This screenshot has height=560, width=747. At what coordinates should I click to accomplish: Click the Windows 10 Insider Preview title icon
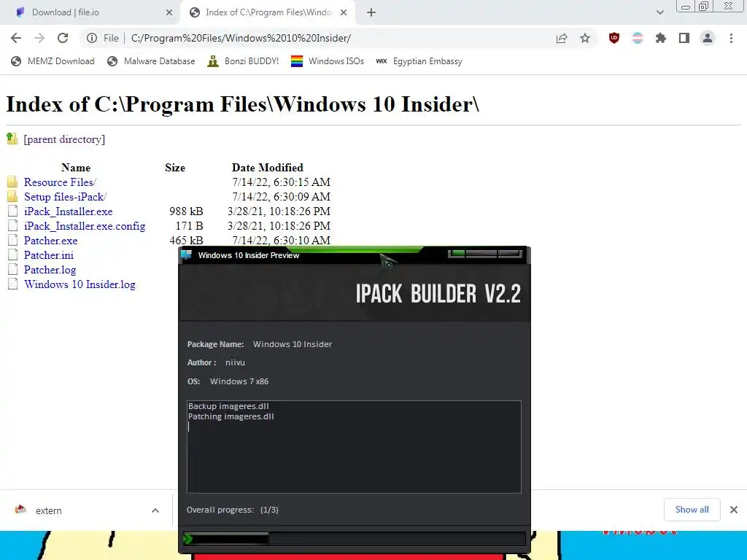186,254
